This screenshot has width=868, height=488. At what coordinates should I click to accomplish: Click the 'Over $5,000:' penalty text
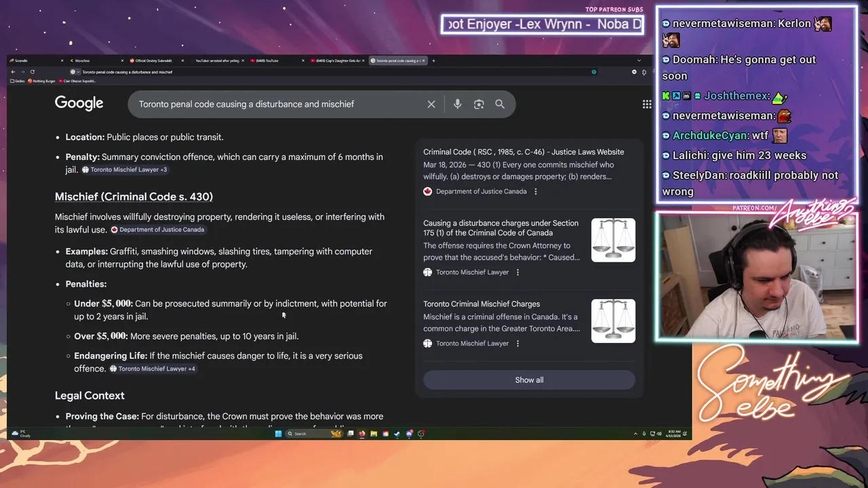(x=100, y=336)
